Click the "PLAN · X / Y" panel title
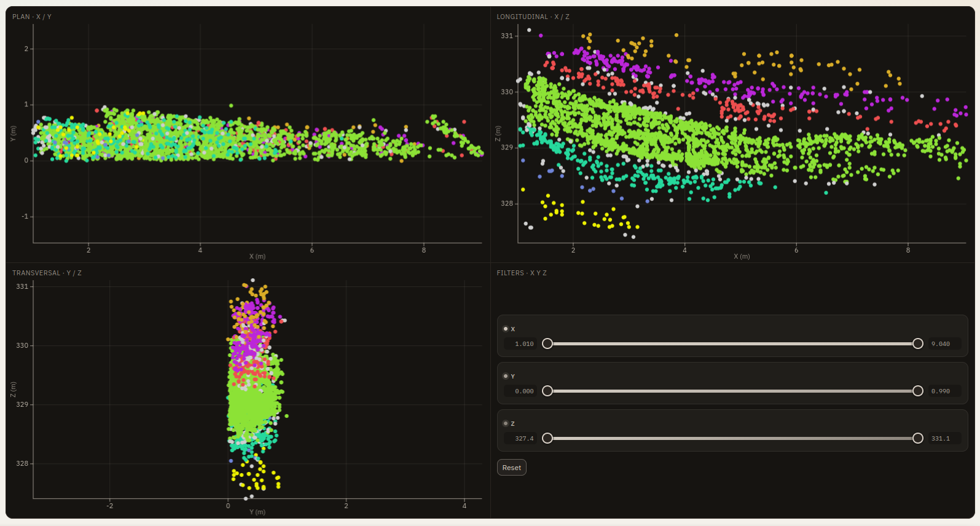980x526 pixels. (x=32, y=17)
